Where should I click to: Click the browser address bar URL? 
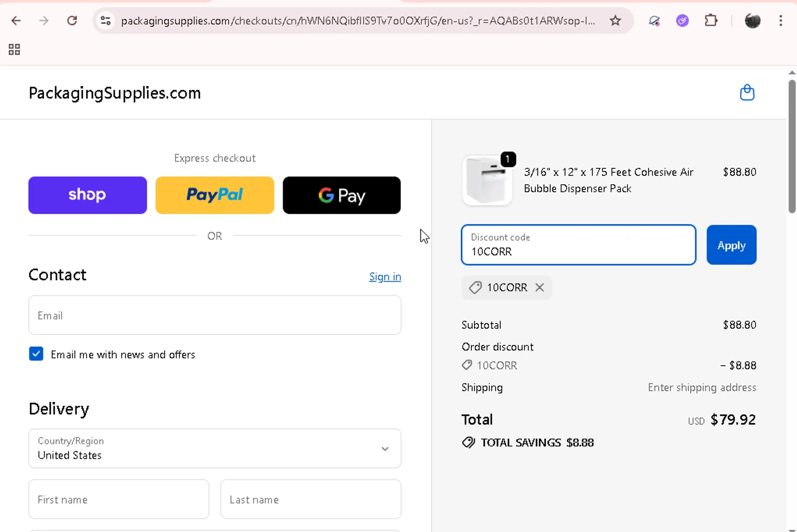358,21
